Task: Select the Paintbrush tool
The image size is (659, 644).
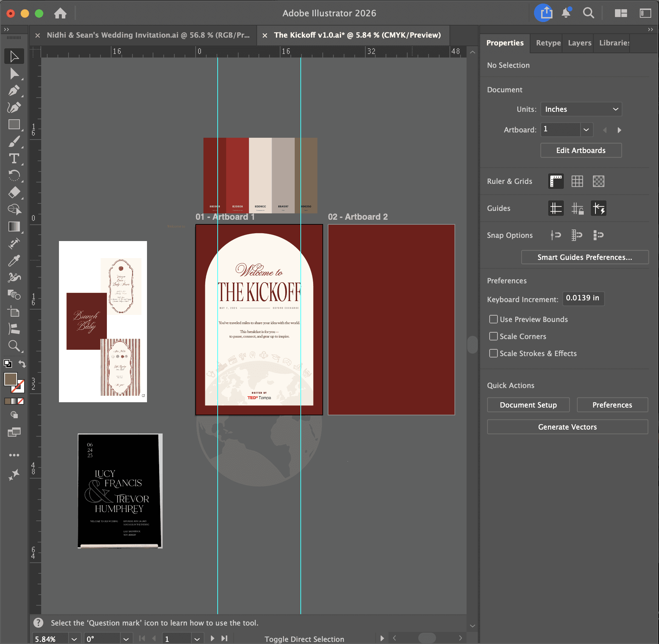Action: pos(14,142)
